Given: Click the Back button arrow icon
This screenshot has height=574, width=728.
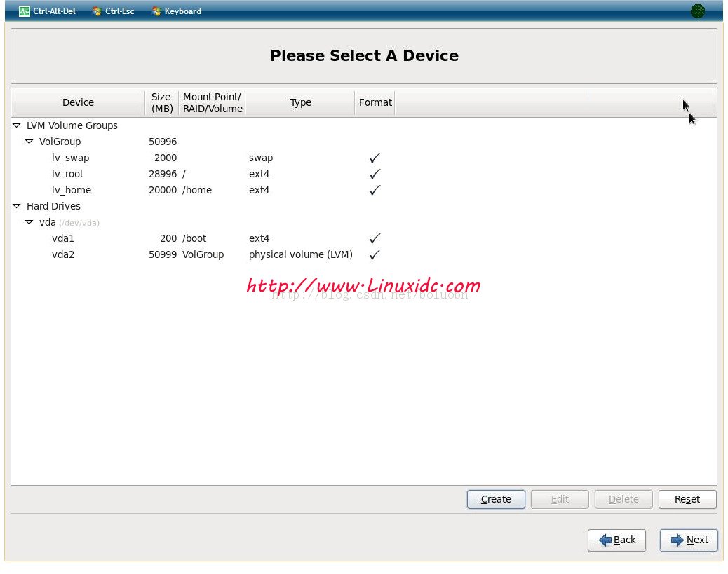Looking at the screenshot, I should [605, 540].
